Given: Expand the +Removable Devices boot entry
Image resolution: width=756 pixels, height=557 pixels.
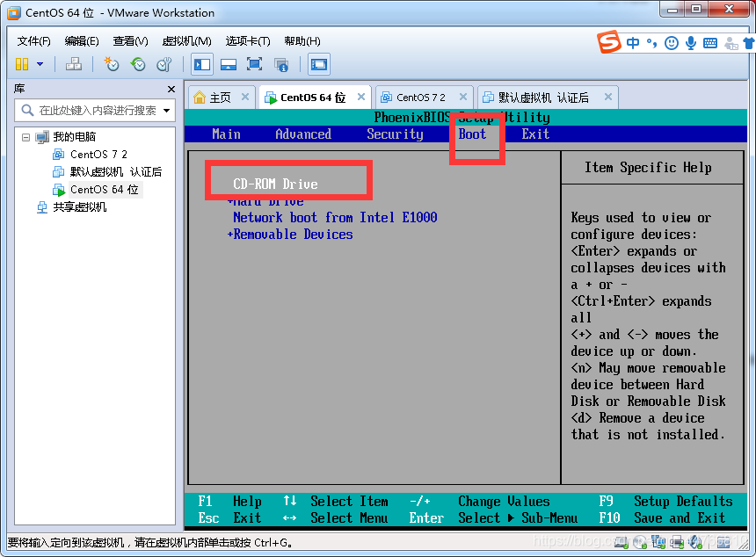Looking at the screenshot, I should point(290,235).
